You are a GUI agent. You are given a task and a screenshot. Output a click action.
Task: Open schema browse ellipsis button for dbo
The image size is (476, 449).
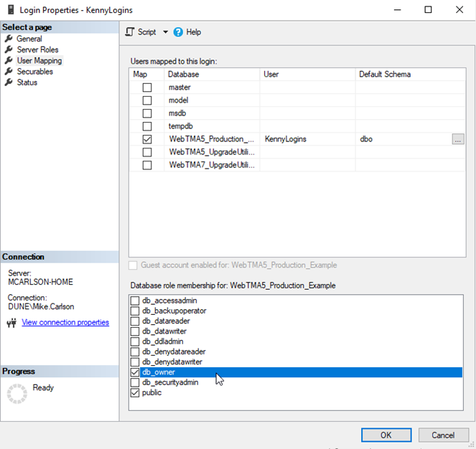click(x=458, y=139)
